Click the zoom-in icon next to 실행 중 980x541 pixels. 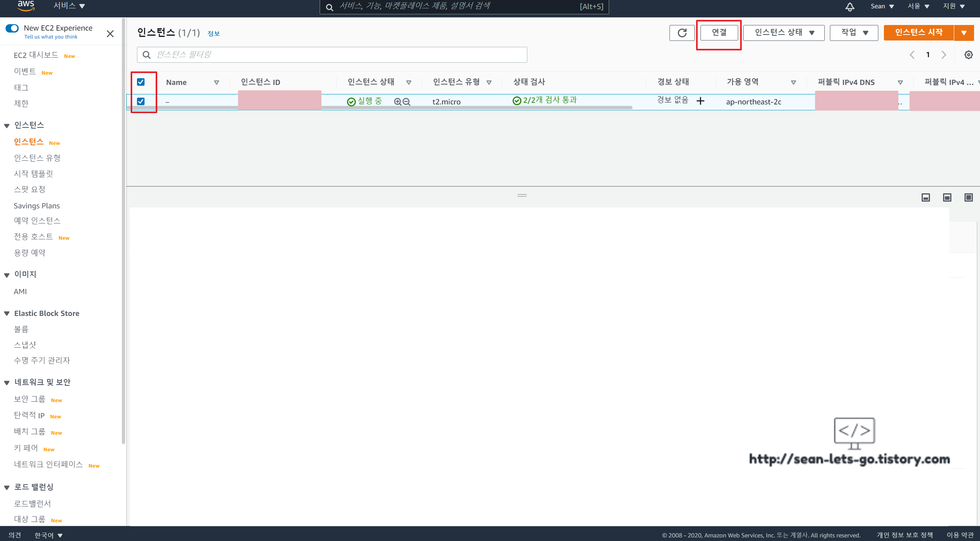(397, 102)
